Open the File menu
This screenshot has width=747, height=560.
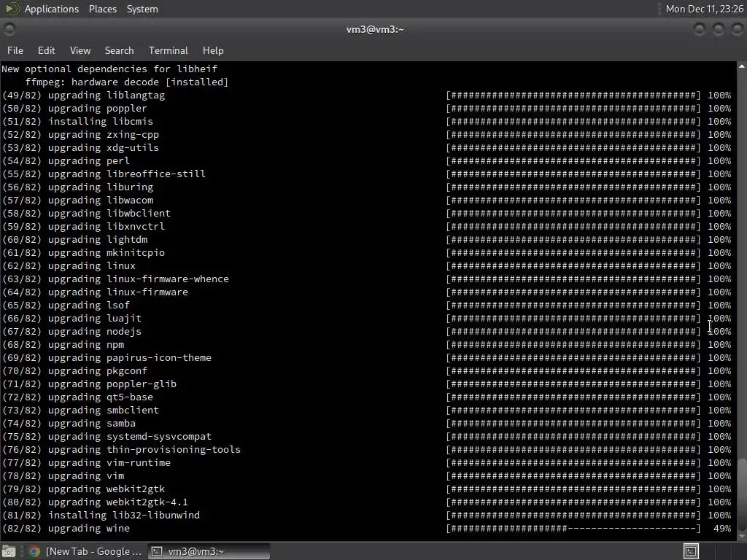[x=15, y=50]
